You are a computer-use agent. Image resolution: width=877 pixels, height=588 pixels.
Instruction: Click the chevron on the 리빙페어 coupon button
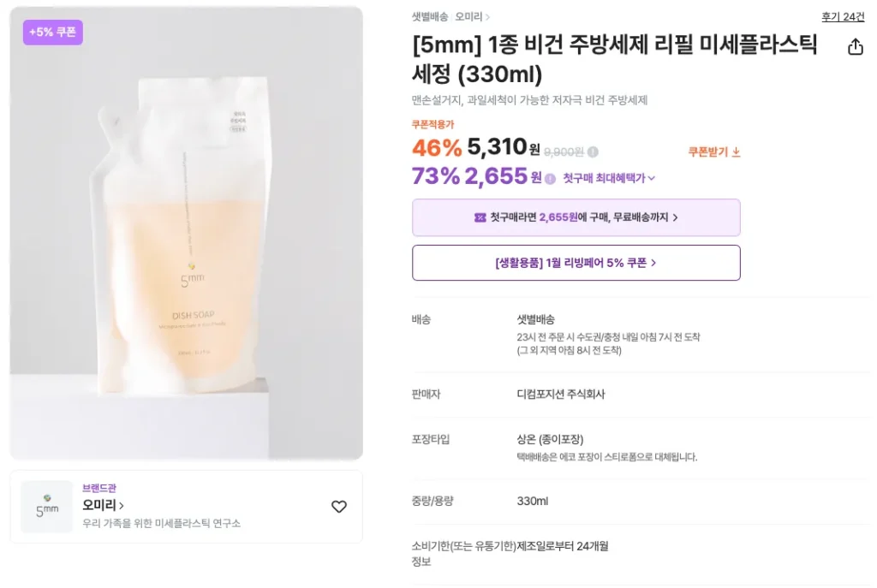pyautogui.click(x=654, y=262)
